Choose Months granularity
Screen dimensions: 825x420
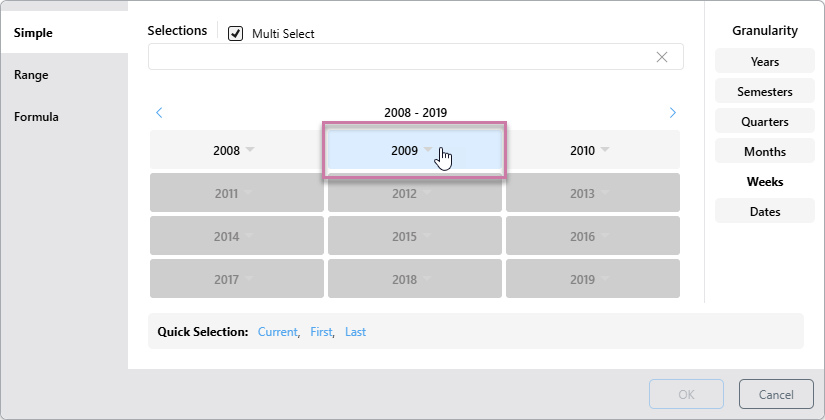point(764,152)
